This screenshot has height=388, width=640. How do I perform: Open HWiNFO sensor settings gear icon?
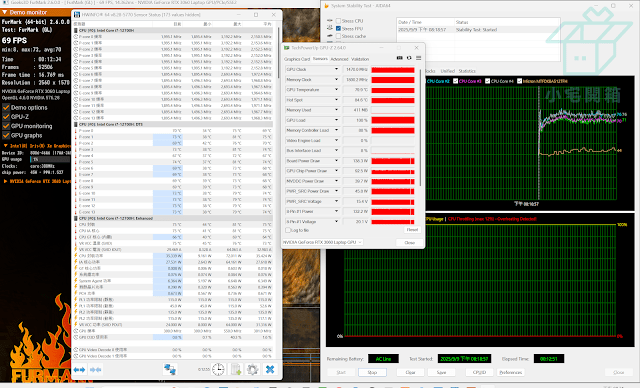click(x=253, y=370)
